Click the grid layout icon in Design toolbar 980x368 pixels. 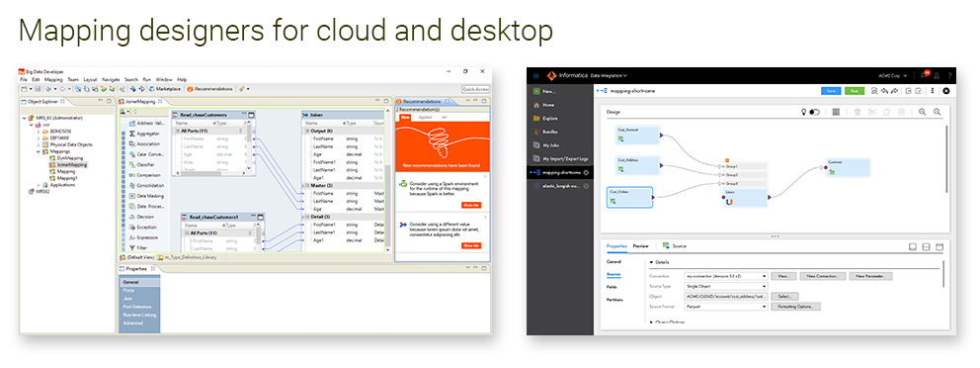pos(836,112)
